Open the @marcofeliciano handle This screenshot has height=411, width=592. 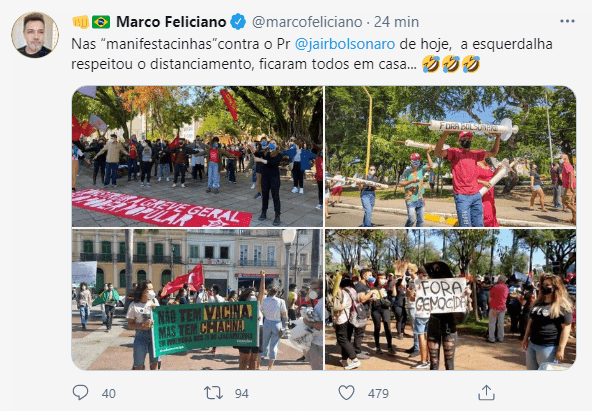tap(307, 22)
